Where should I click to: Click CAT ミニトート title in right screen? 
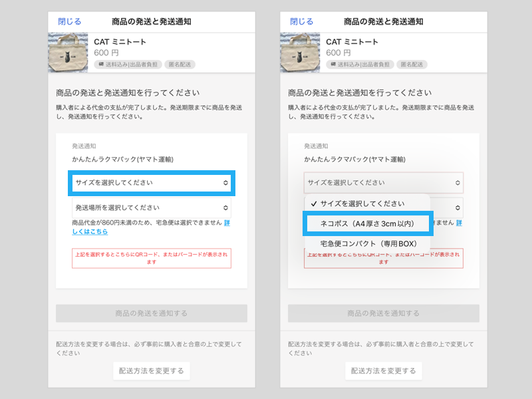point(352,42)
